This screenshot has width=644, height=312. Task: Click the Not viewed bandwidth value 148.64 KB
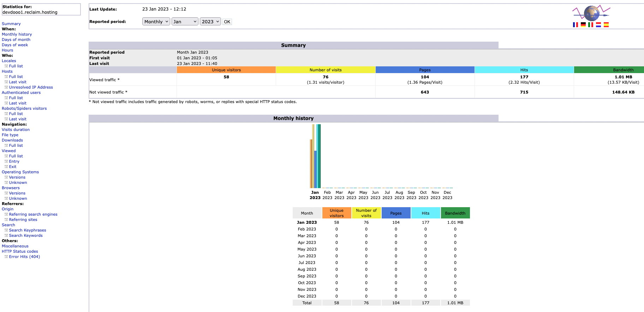[x=623, y=92]
